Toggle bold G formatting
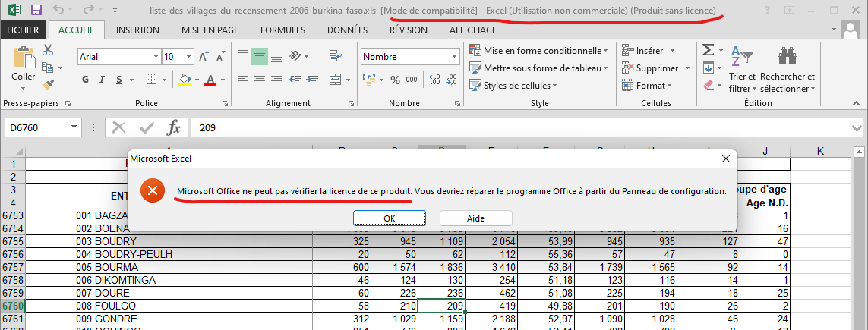The height and width of the screenshot is (330, 868). point(85,80)
